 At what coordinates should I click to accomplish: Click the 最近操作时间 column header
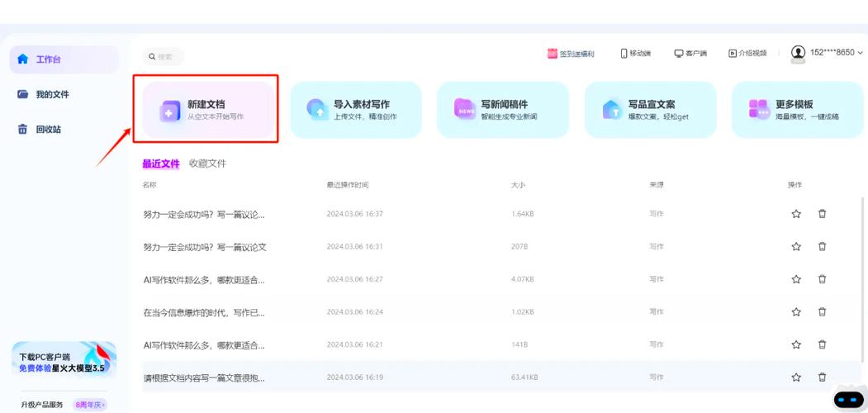coord(348,185)
